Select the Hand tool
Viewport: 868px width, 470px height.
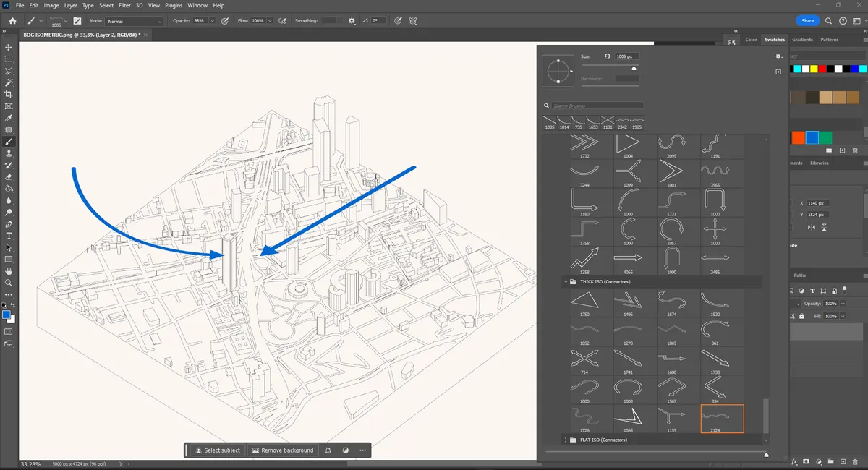pyautogui.click(x=9, y=271)
